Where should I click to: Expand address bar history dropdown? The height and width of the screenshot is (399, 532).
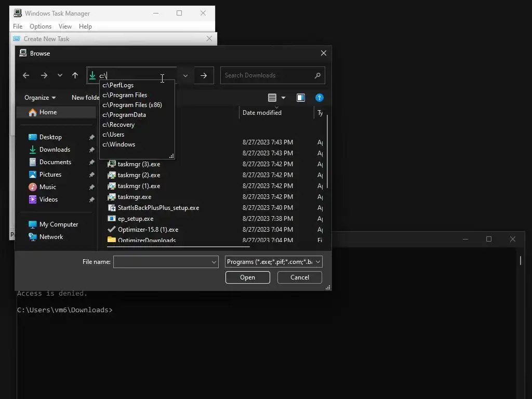tap(185, 76)
